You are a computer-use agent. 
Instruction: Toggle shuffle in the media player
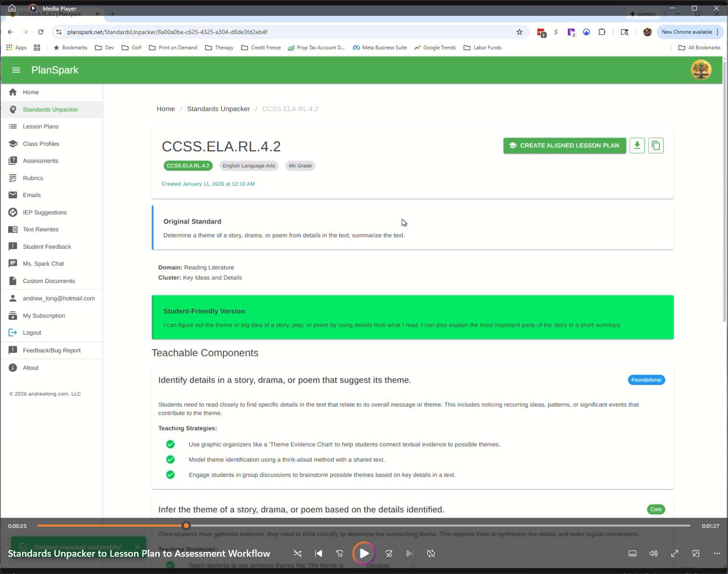297,553
